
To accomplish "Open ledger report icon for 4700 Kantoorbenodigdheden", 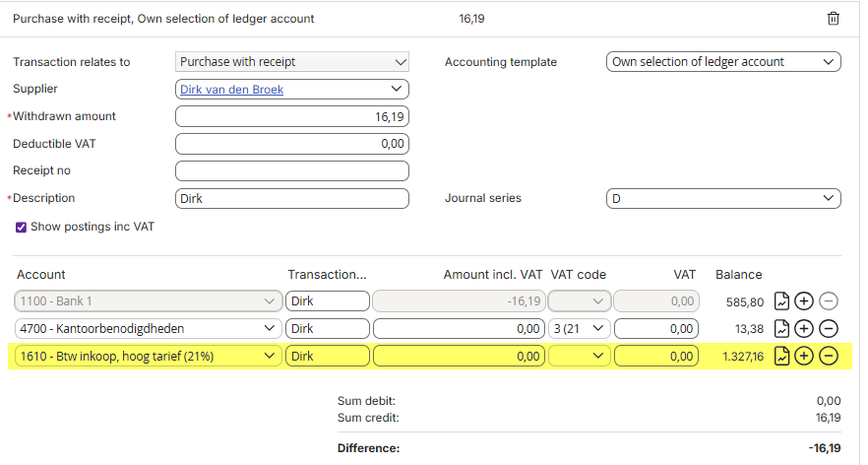I will point(781,329).
